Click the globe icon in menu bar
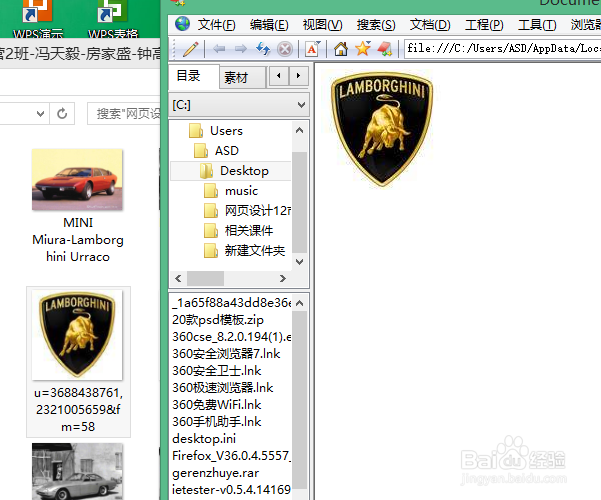Image resolution: width=601 pixels, height=500 pixels. tap(182, 24)
